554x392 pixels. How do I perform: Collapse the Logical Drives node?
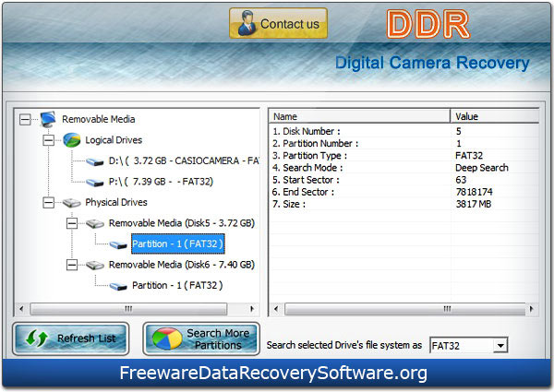tap(48, 140)
